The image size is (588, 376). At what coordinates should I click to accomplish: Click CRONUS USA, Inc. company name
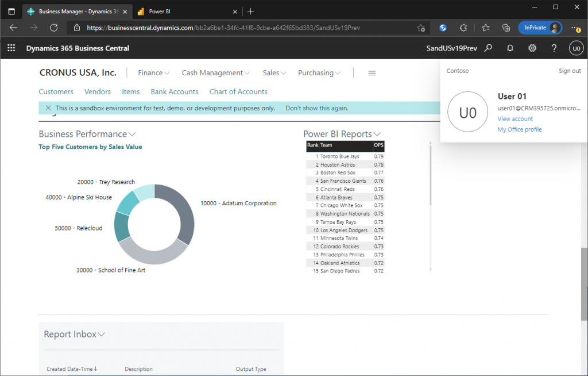(78, 72)
